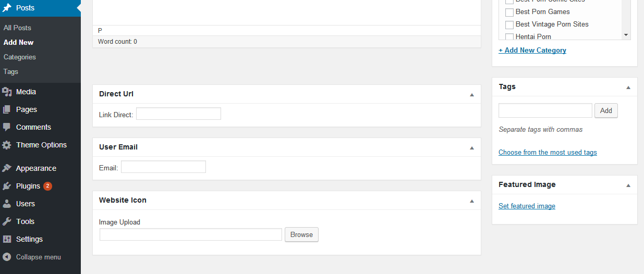This screenshot has width=644, height=274.
Task: Go to Categories under Posts
Action: coord(20,57)
